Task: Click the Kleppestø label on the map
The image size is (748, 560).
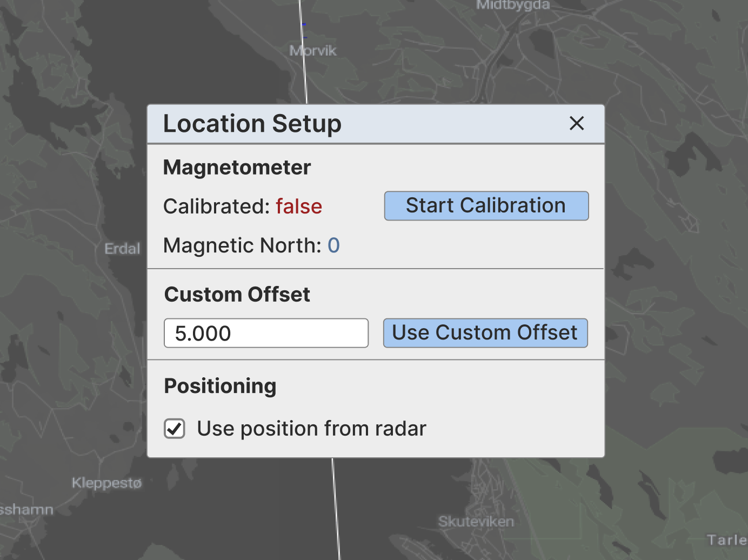Action: coord(106,483)
